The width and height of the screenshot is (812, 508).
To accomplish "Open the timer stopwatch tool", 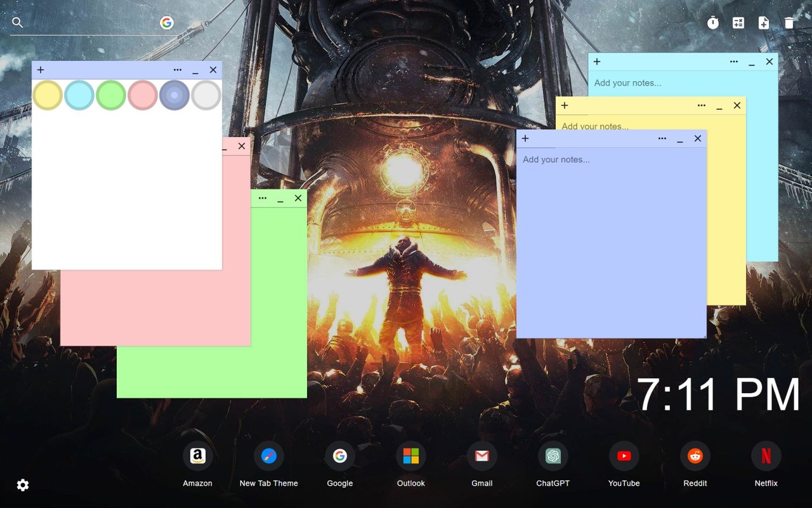I will point(713,23).
